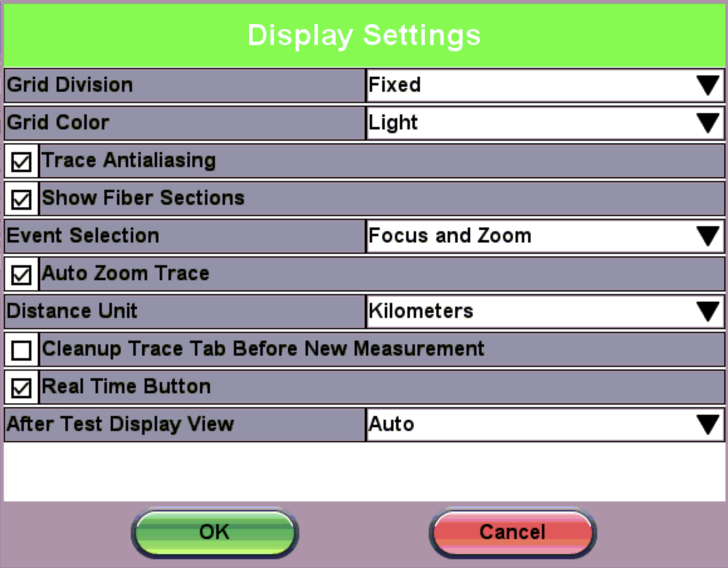Uncheck the Real Time Button checkbox
Image resolution: width=728 pixels, height=568 pixels.
pos(21,388)
